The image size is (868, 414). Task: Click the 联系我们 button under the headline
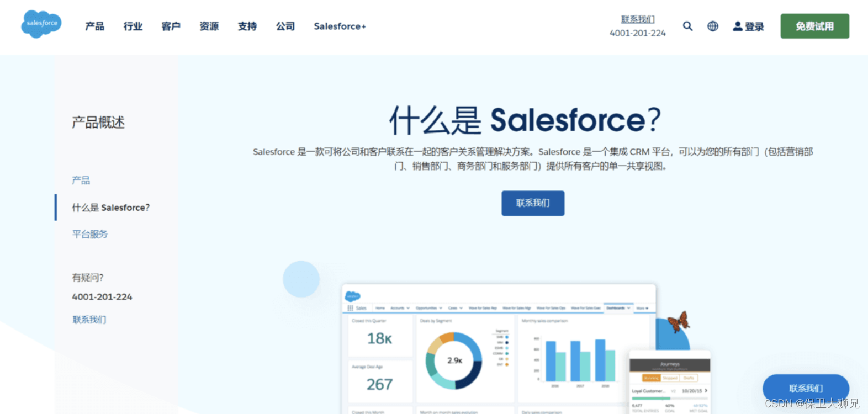pyautogui.click(x=533, y=203)
